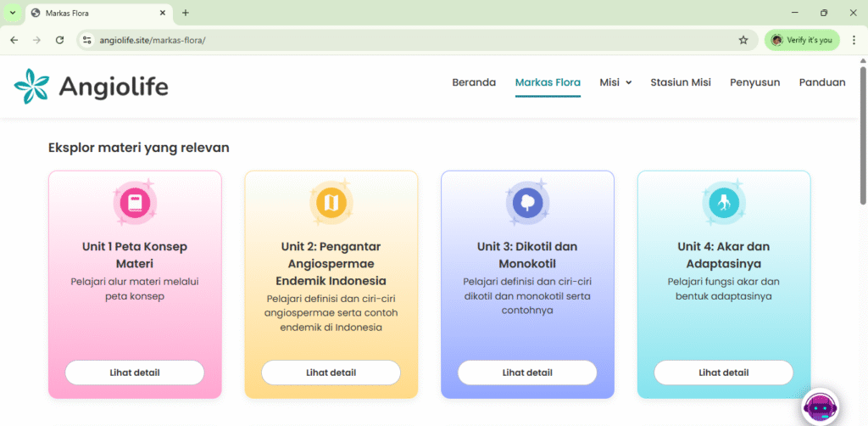Viewport: 868px width, 426px height.
Task: Click the Verify it's you profile button
Action: 801,40
